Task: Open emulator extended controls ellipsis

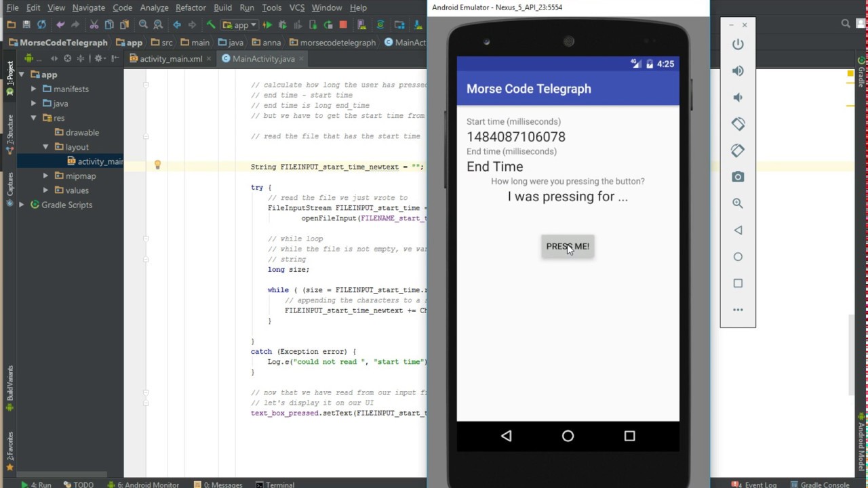Action: coord(738,310)
